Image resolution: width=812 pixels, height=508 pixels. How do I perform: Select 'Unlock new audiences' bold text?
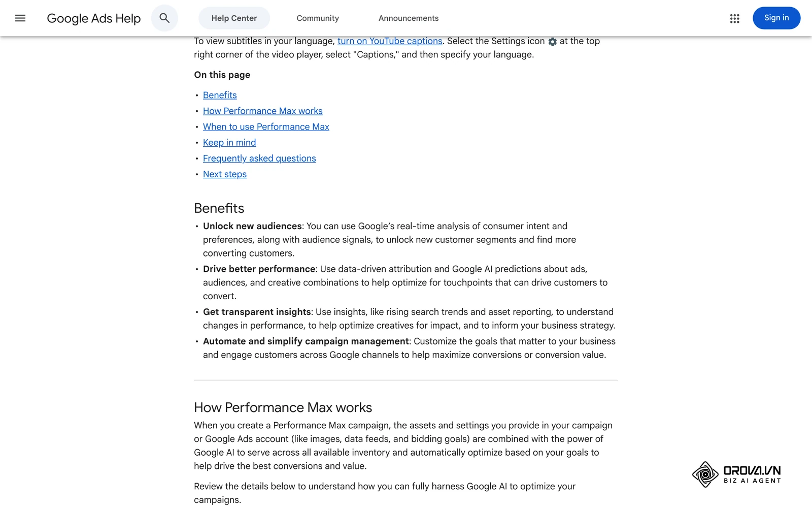coord(252,226)
